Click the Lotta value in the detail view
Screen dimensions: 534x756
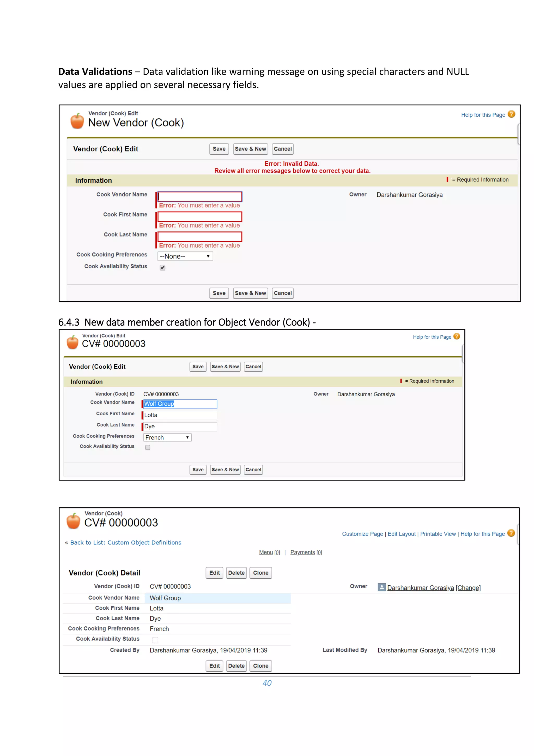157,608
